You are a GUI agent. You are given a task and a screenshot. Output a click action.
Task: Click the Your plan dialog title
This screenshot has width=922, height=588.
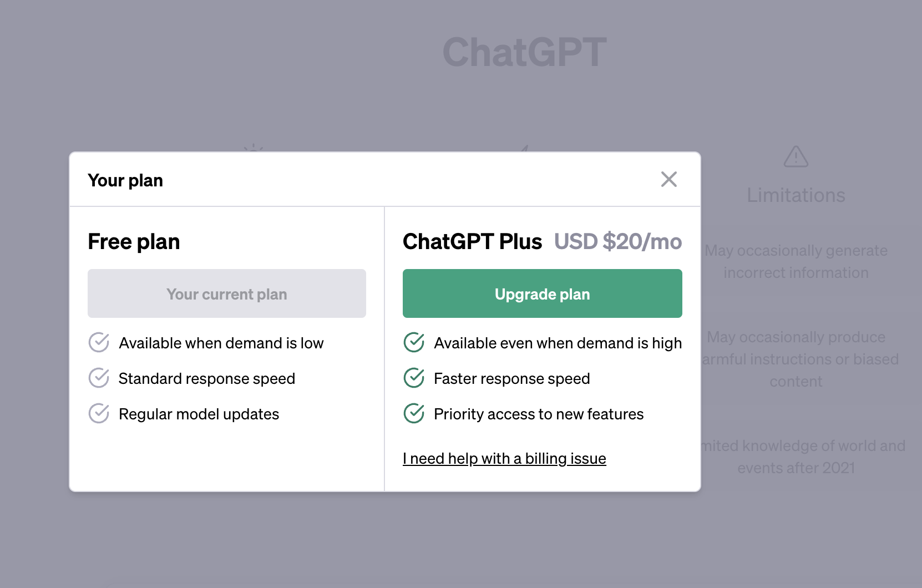tap(125, 180)
